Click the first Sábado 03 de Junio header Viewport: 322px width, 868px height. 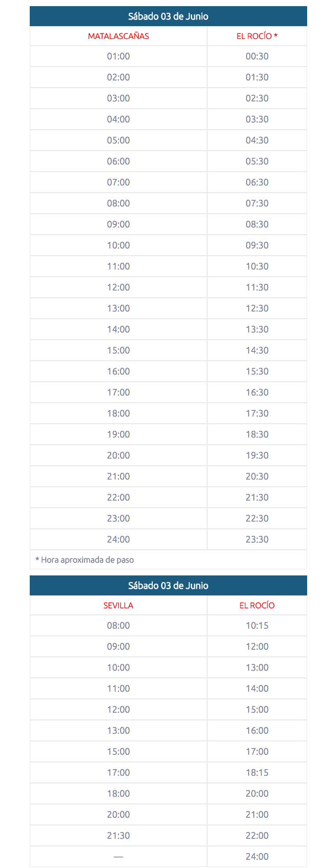[x=168, y=16]
